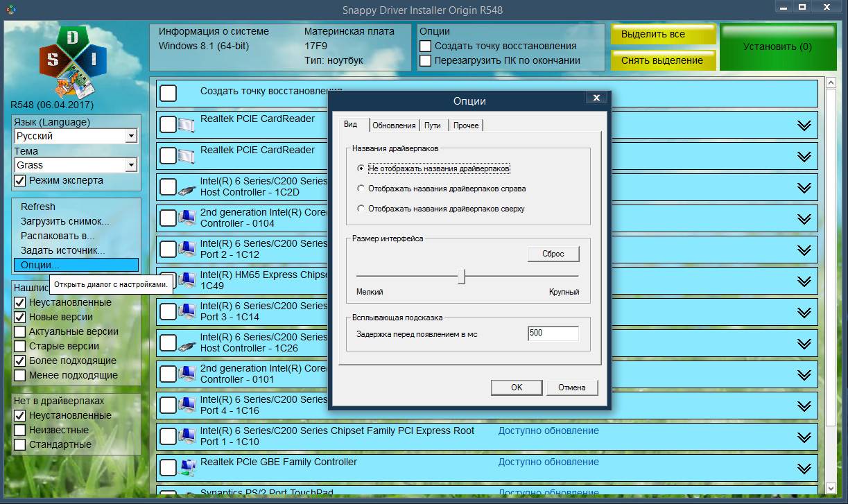Toggle Более подходящие filter

20,360
